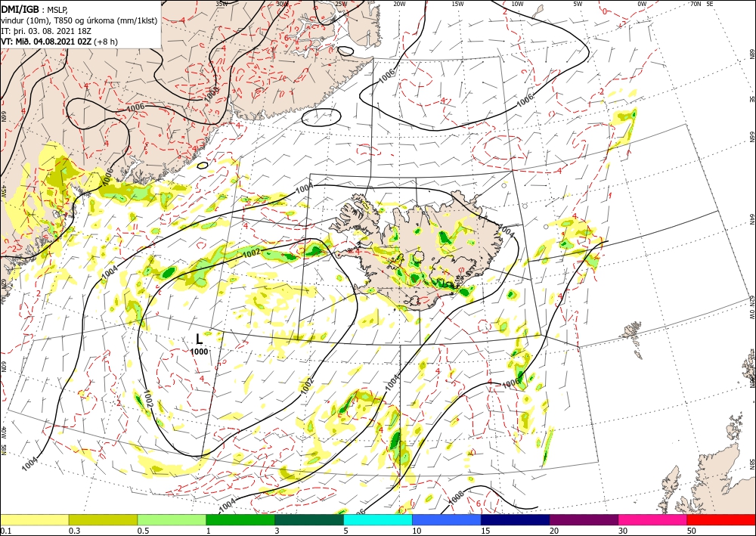
Task: Click the 'VT: Mið. 04.08.2021 02Z (+8 h)' line
Action: click(59, 42)
